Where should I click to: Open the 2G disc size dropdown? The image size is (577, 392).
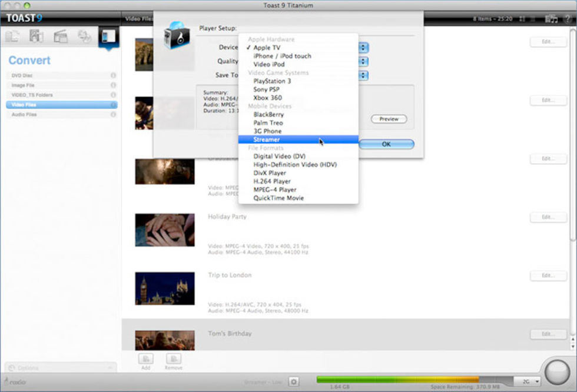pyautogui.click(x=528, y=381)
